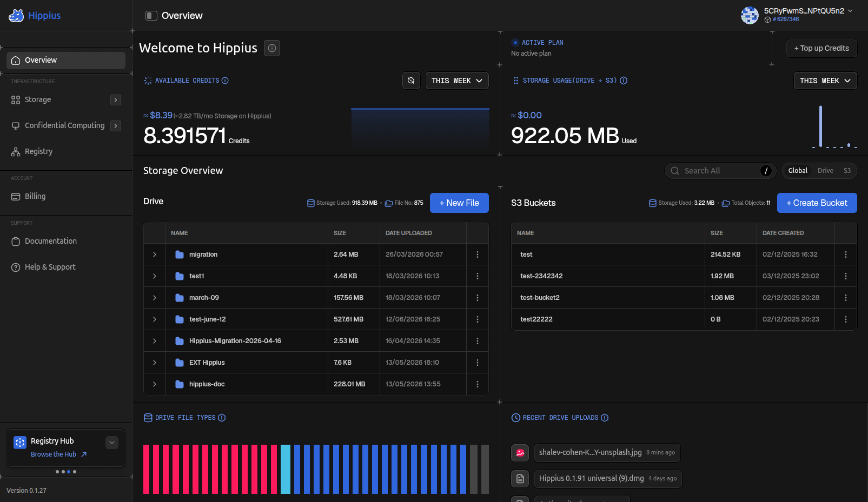Click the migration folder icon
Viewport: 868px width, 502px height.
[x=180, y=255]
